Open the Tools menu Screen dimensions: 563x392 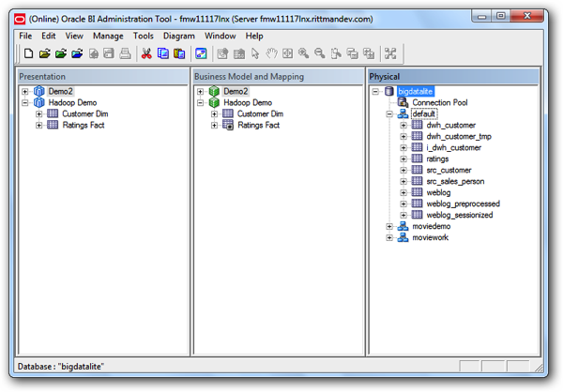(144, 36)
